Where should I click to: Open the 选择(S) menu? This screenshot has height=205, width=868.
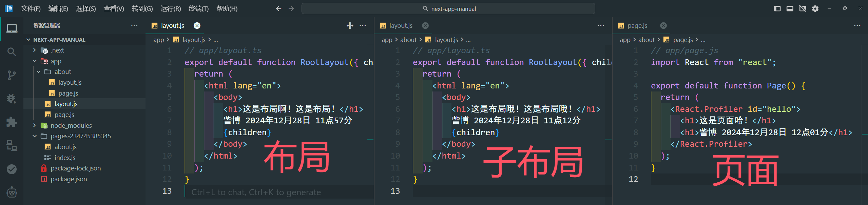point(85,8)
